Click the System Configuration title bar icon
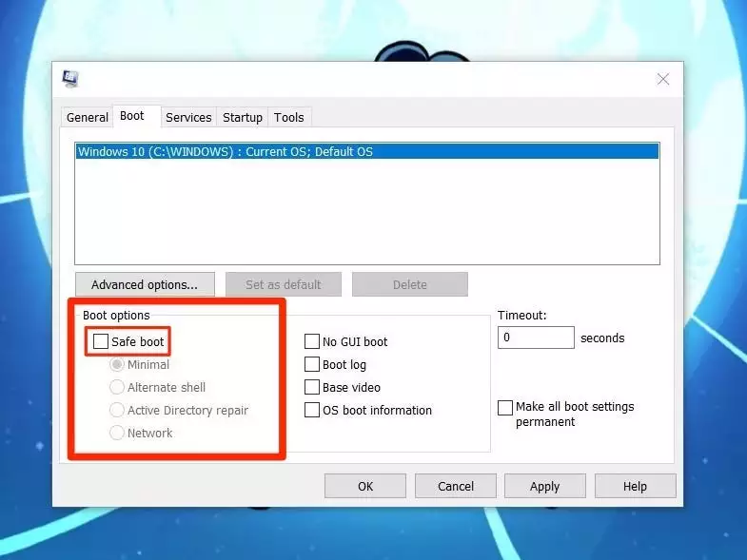 click(70, 78)
